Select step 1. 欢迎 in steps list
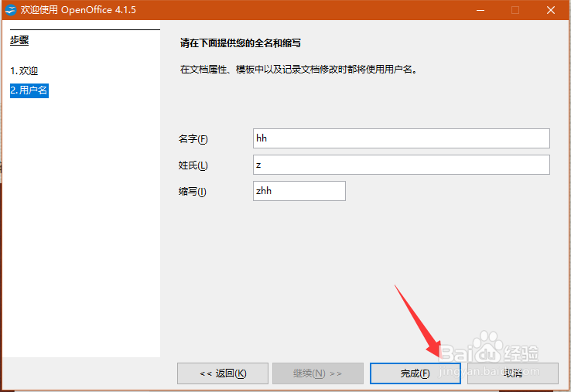The image size is (571, 392). (24, 70)
